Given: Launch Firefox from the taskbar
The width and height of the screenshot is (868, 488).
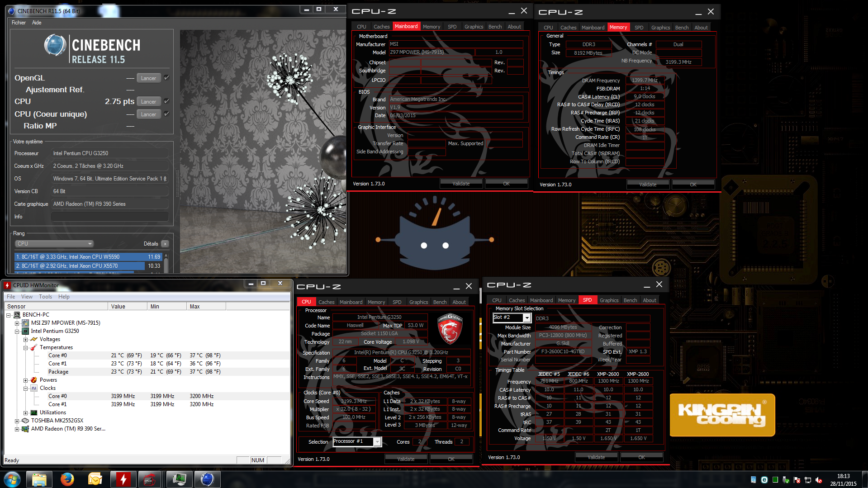Looking at the screenshot, I should (67, 479).
